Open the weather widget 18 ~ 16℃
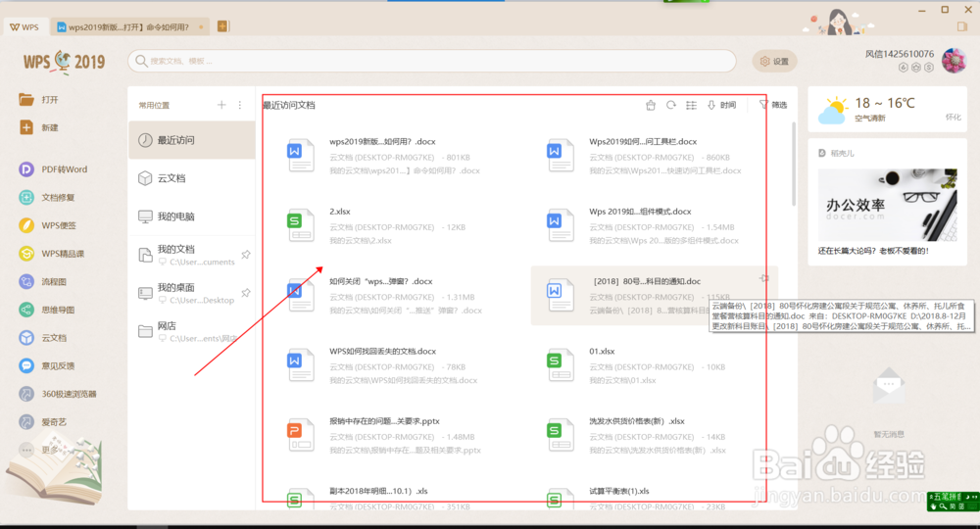Viewport: 980px width, 529px height. 887,110
